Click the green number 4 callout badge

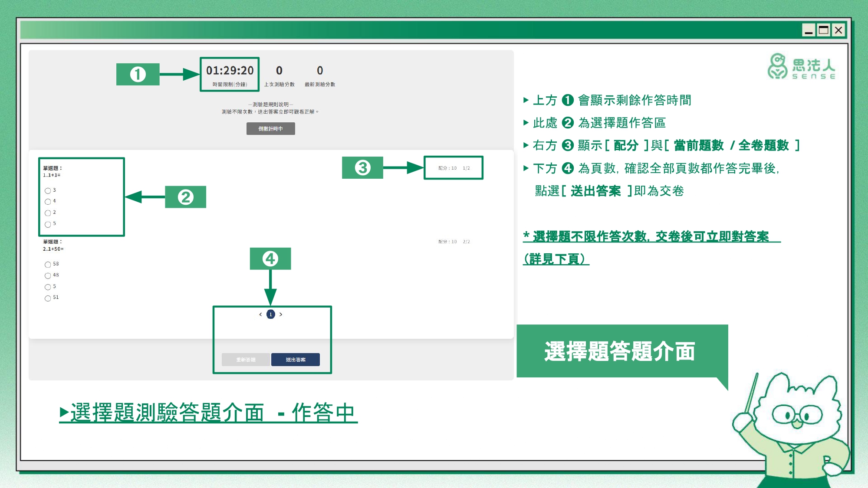pos(270,259)
